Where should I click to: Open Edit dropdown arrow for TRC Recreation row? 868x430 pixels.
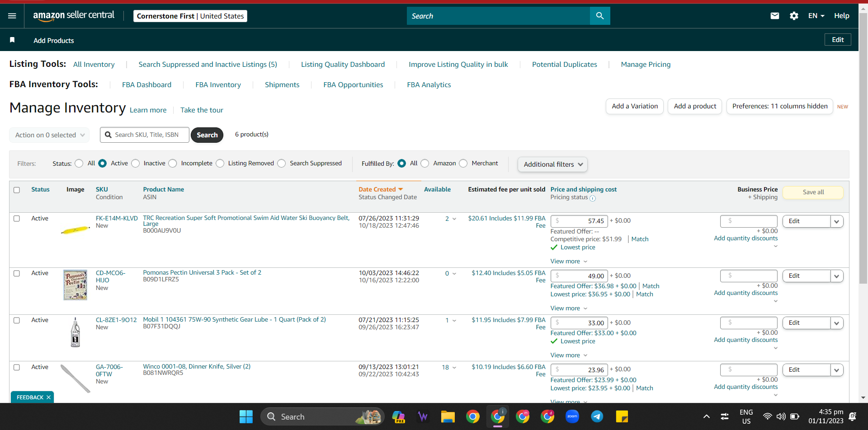click(x=837, y=221)
